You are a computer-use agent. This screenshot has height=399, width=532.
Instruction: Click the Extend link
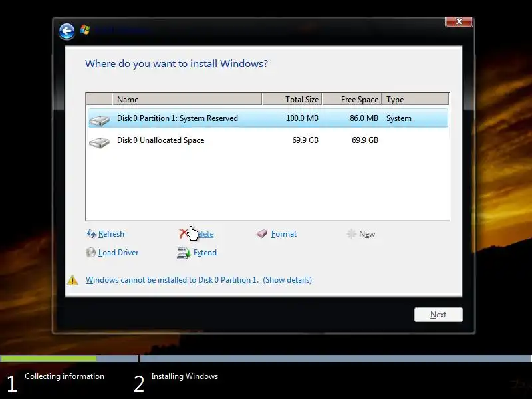[x=205, y=253]
